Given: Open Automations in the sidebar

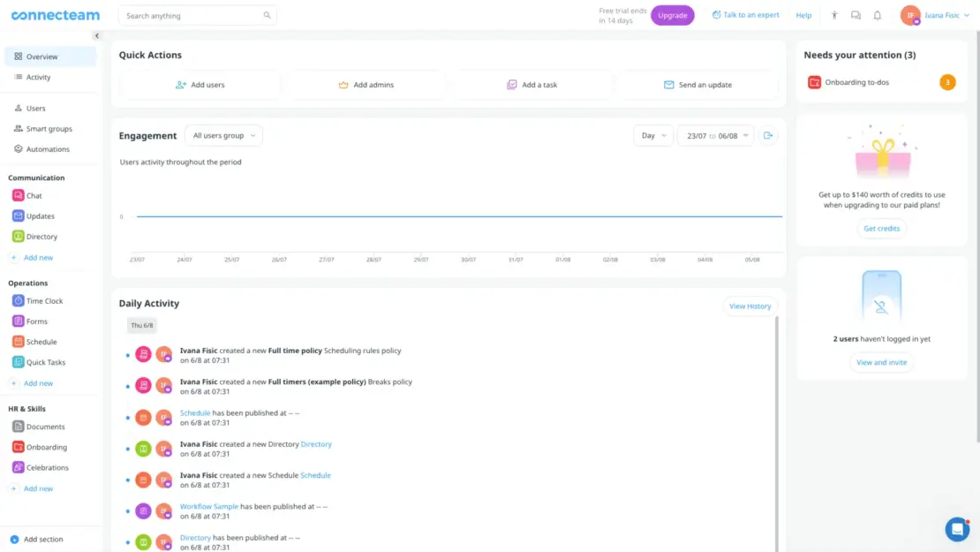Looking at the screenshot, I should 50,149.
